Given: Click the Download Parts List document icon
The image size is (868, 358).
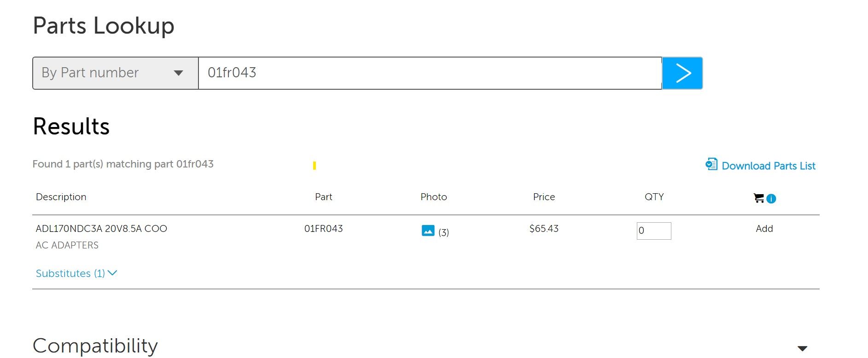Looking at the screenshot, I should point(711,164).
